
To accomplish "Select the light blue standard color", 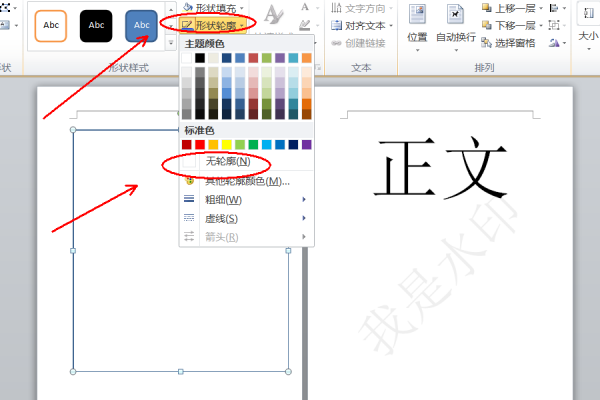I will (267, 145).
